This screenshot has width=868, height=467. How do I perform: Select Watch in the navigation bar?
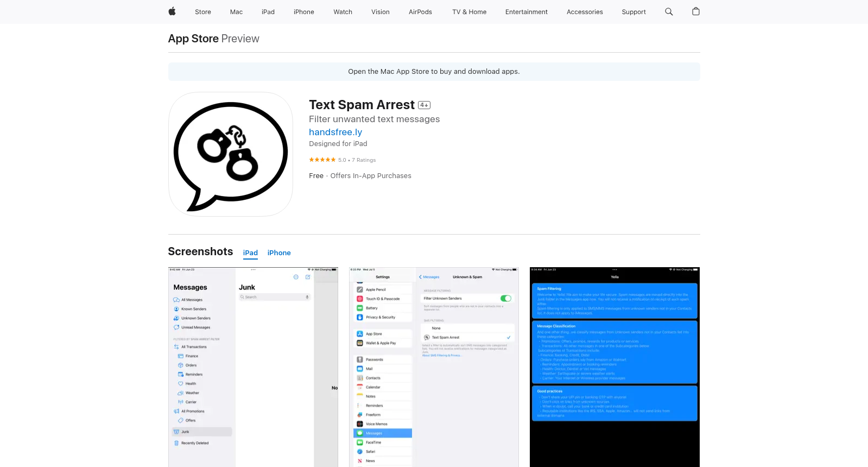(343, 12)
